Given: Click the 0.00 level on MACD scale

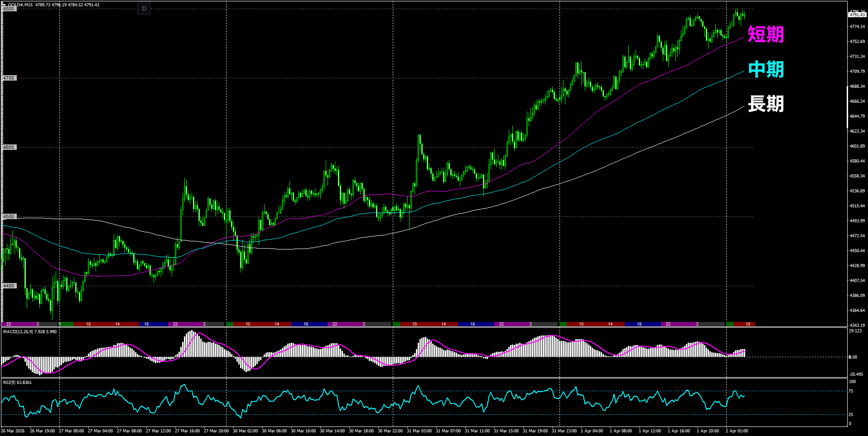Looking at the screenshot, I should (853, 357).
